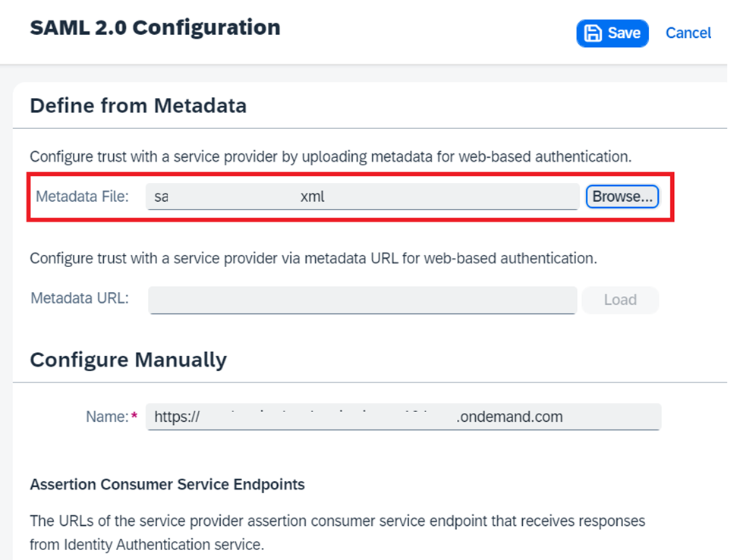Click the uploading metadata description text

331,156
